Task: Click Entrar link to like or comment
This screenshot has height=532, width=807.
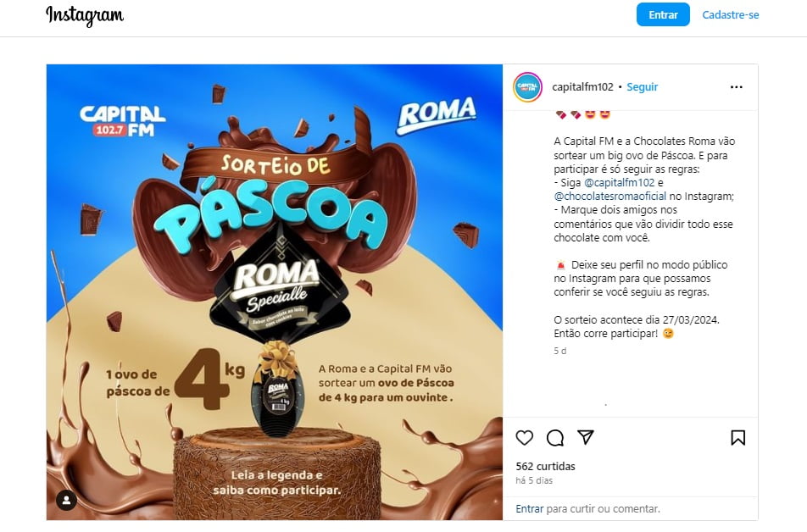Action: pos(530,508)
